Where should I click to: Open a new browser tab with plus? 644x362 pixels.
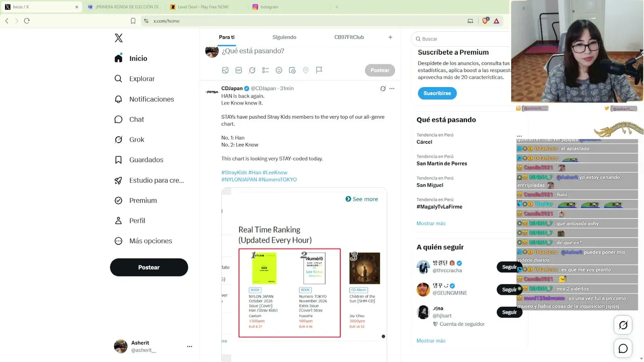point(337,7)
